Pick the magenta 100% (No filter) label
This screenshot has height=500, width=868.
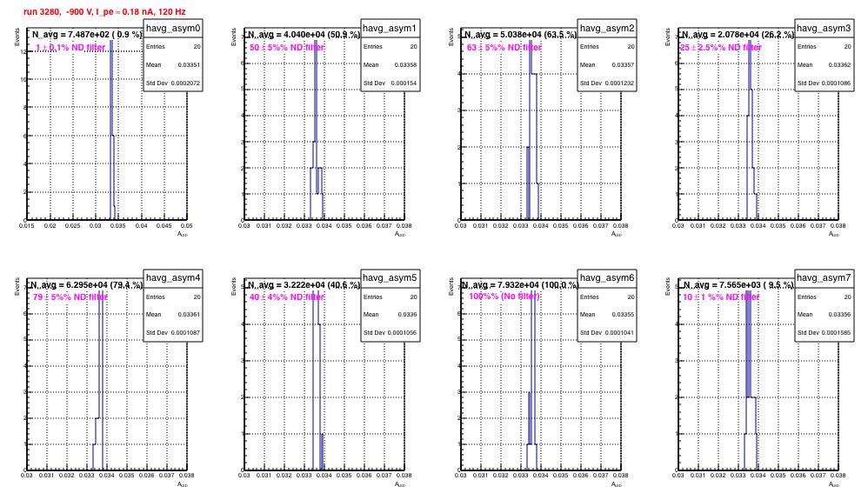tap(504, 297)
